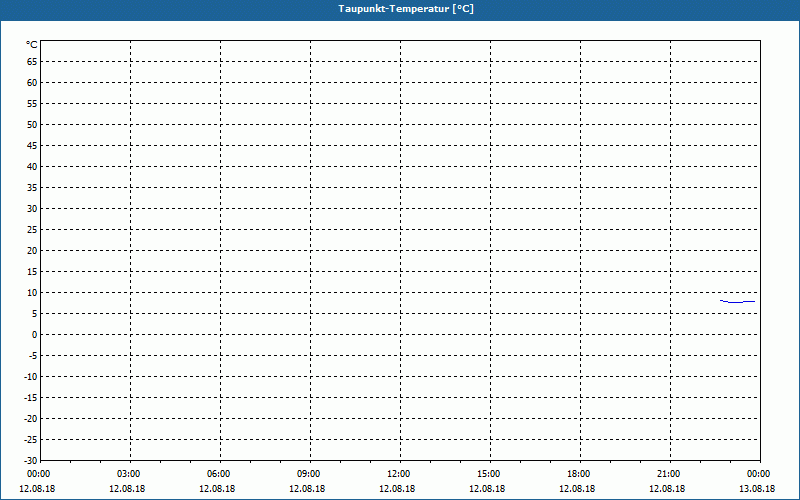Image resolution: width=800 pixels, height=500 pixels.
Task: Click the 12:00 time label
Action: (398, 474)
